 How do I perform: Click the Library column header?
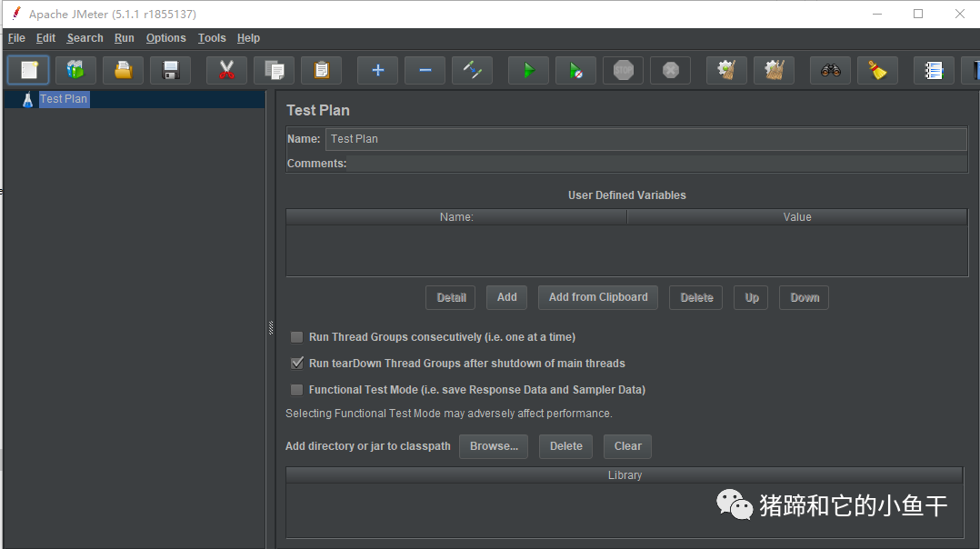[625, 475]
